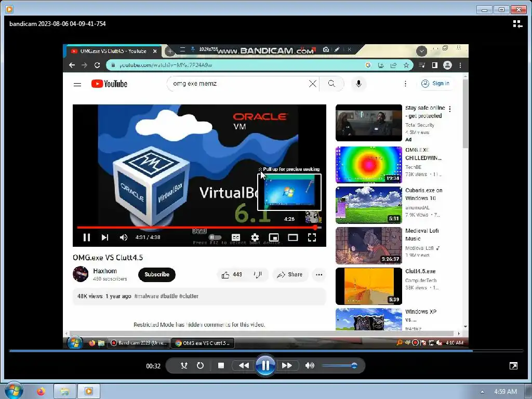
Task: Show hidden system tray icons
Action: [x=482, y=392]
